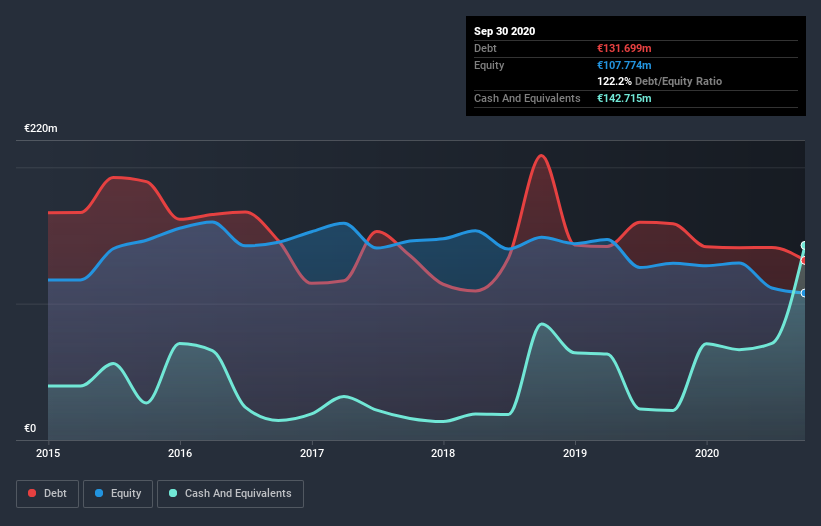Click the 2019 x-axis label
The height and width of the screenshot is (526, 821).
575,453
